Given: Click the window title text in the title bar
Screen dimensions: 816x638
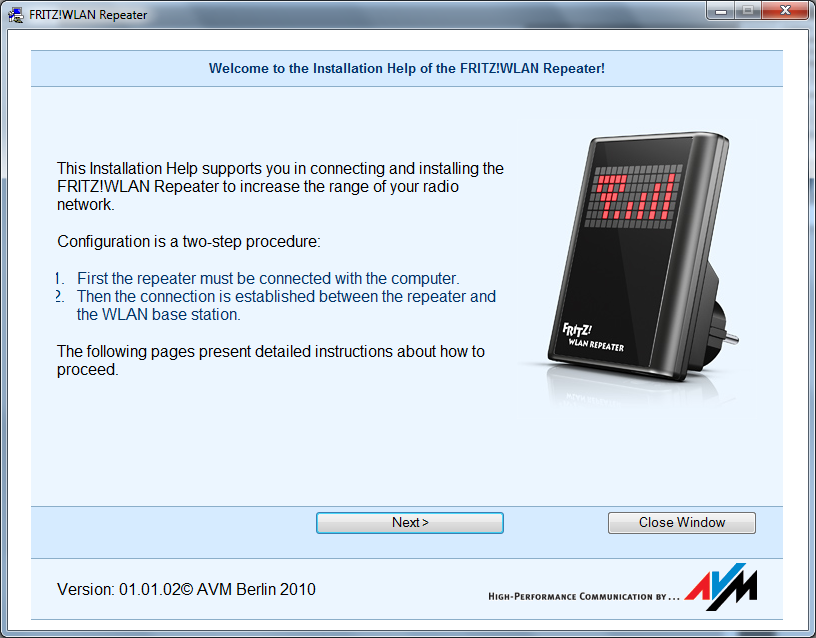Looking at the screenshot, I should 88,15.
